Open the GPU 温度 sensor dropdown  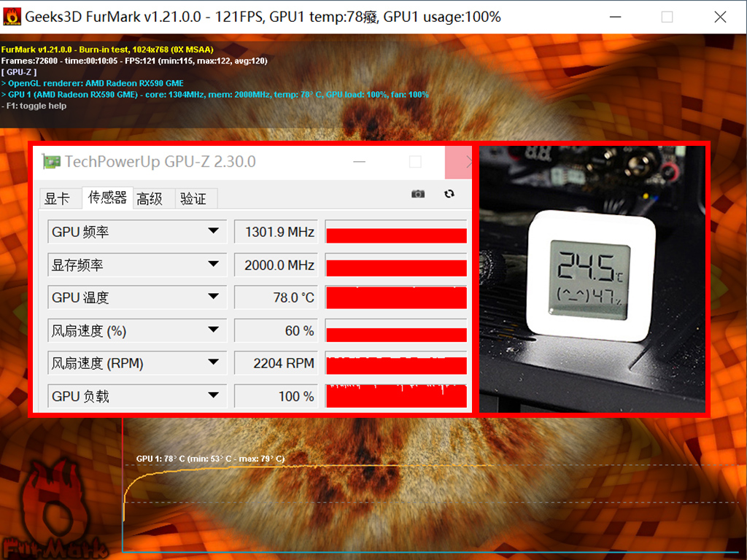click(x=214, y=297)
